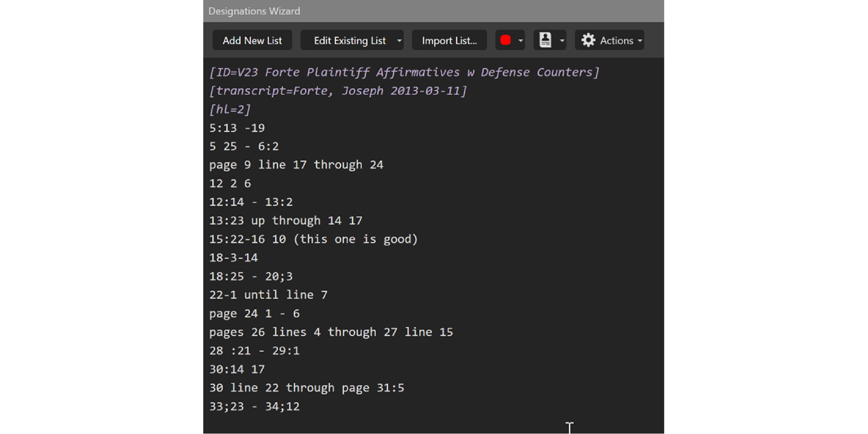Click the Actions gear icon
The height and width of the screenshot is (434, 868).
[x=588, y=40]
